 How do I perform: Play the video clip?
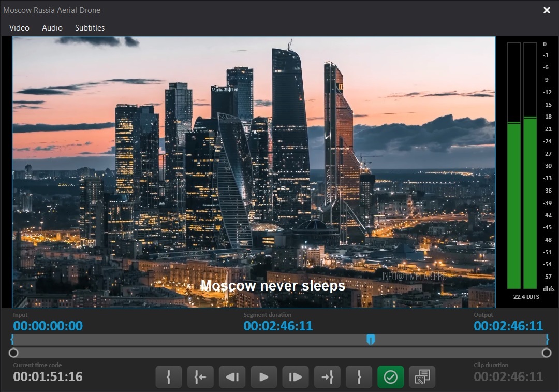(264, 376)
